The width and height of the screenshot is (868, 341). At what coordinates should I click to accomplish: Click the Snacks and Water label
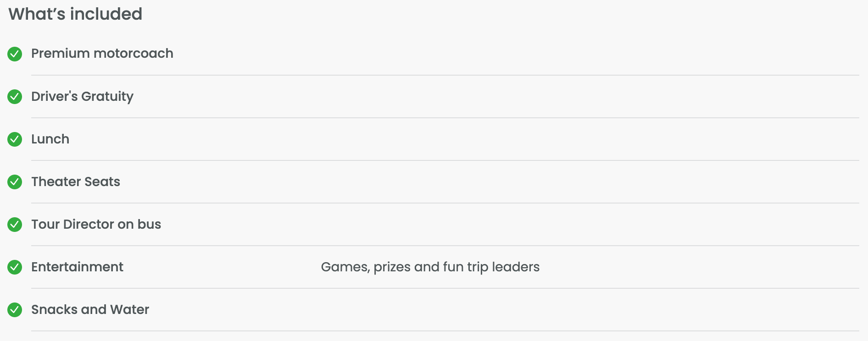pos(90,309)
